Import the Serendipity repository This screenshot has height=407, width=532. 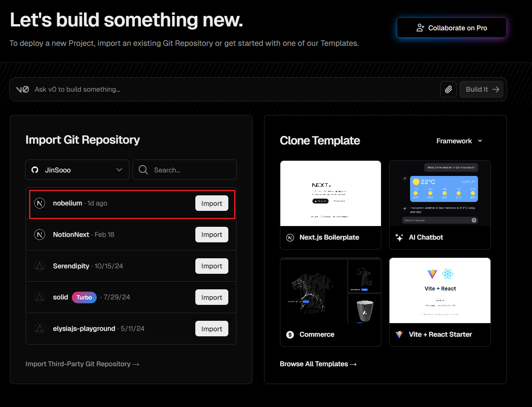pos(212,266)
